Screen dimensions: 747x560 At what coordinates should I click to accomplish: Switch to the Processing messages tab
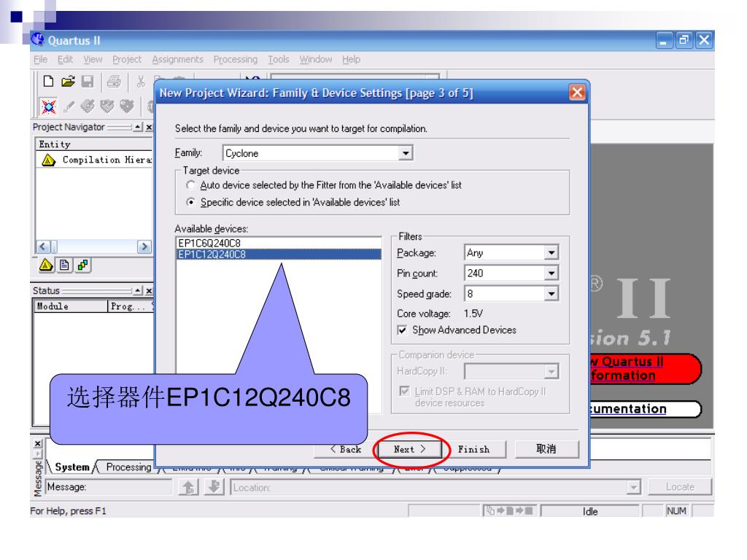click(x=128, y=467)
